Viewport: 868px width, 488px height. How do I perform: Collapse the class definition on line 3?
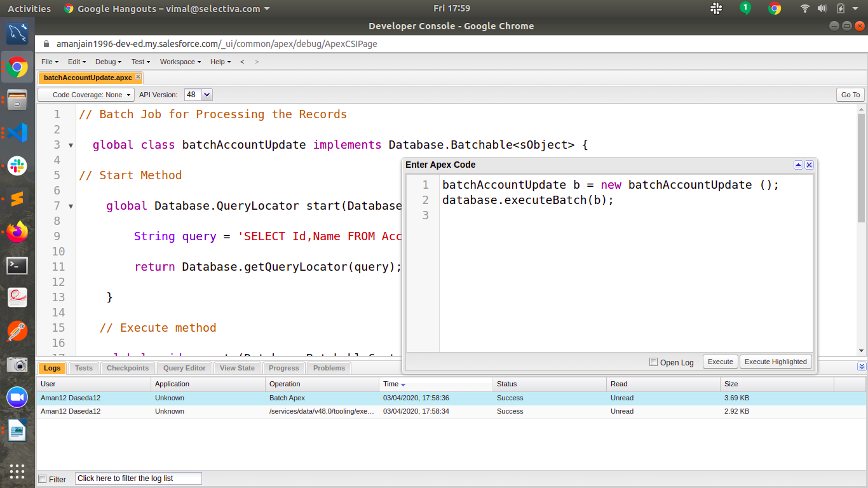pyautogui.click(x=71, y=146)
